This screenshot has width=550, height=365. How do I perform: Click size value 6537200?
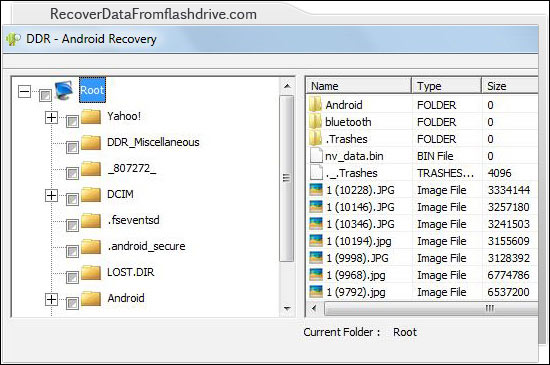coord(508,292)
